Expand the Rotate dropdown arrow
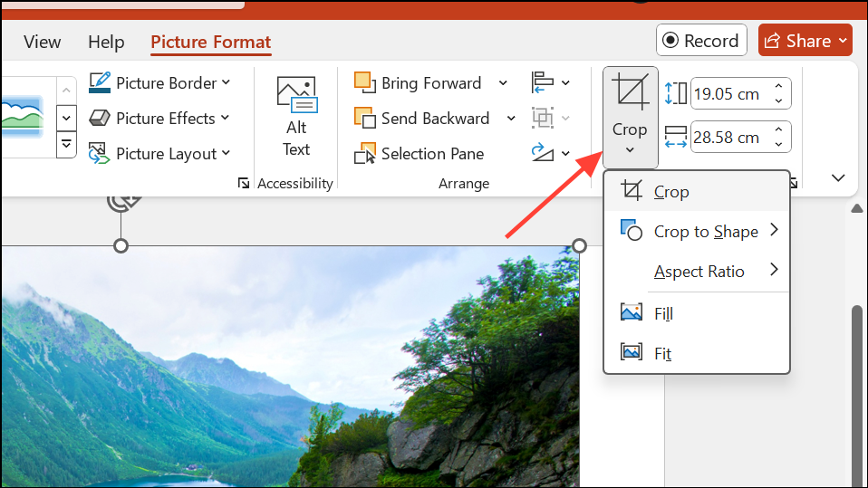This screenshot has width=868, height=488. click(x=565, y=153)
